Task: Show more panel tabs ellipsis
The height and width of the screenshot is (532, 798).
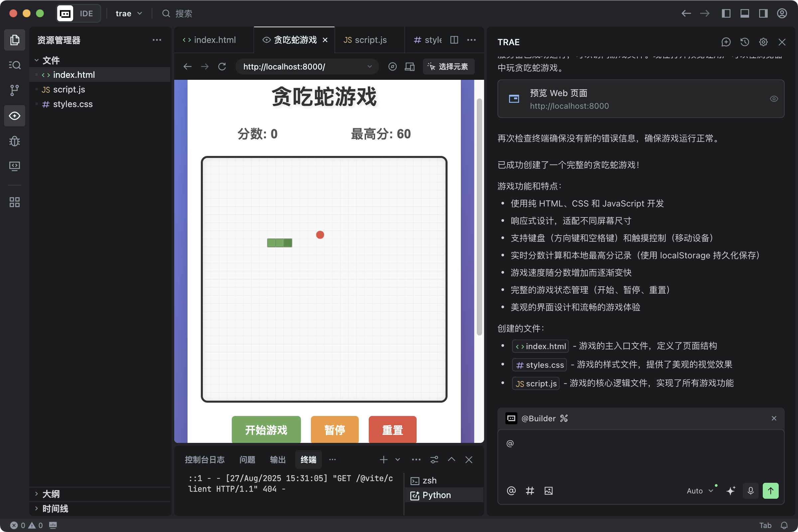Action: pos(332,460)
